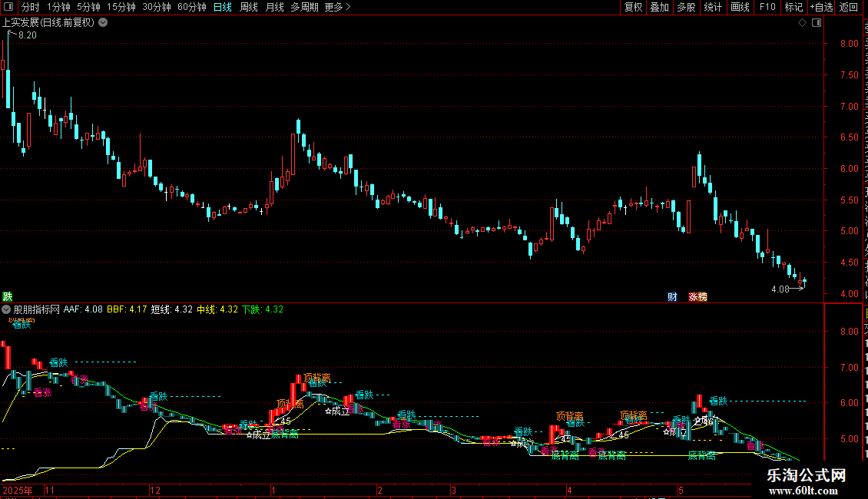Click the 涨榜 badge on chart
This screenshot has height=499, width=868.
coord(697,297)
